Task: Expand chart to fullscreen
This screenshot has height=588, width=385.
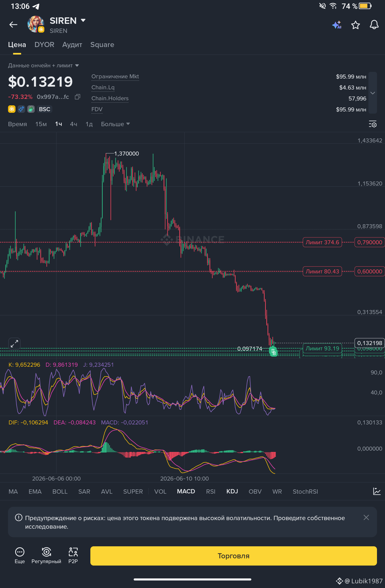Action: [14, 344]
